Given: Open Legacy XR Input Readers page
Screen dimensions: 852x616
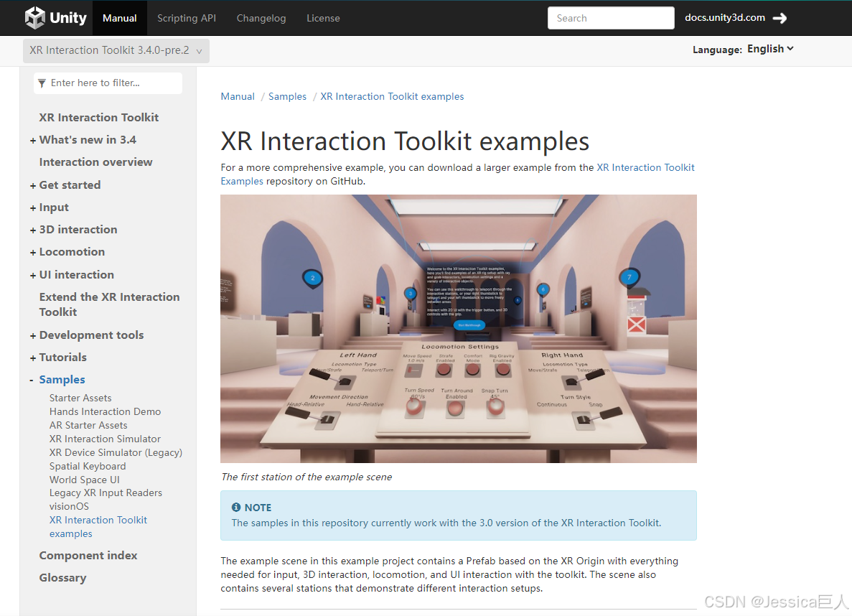Looking at the screenshot, I should pos(106,493).
